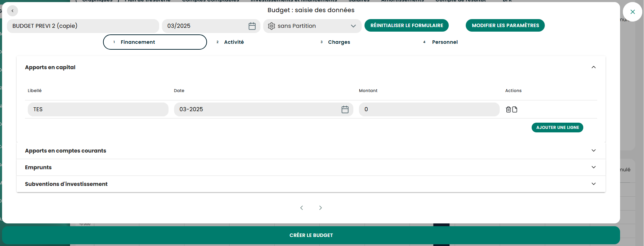Expand the Emprunts section
Viewport: 644px width, 246px height.
(x=311, y=167)
